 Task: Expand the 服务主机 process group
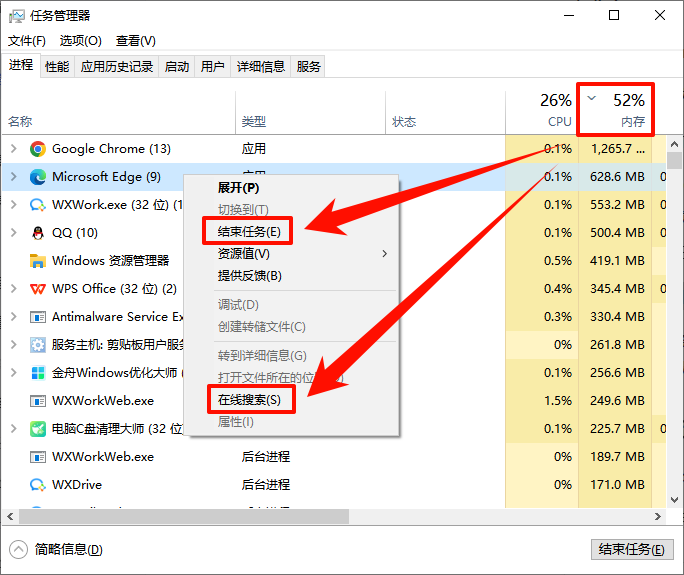click(x=14, y=345)
